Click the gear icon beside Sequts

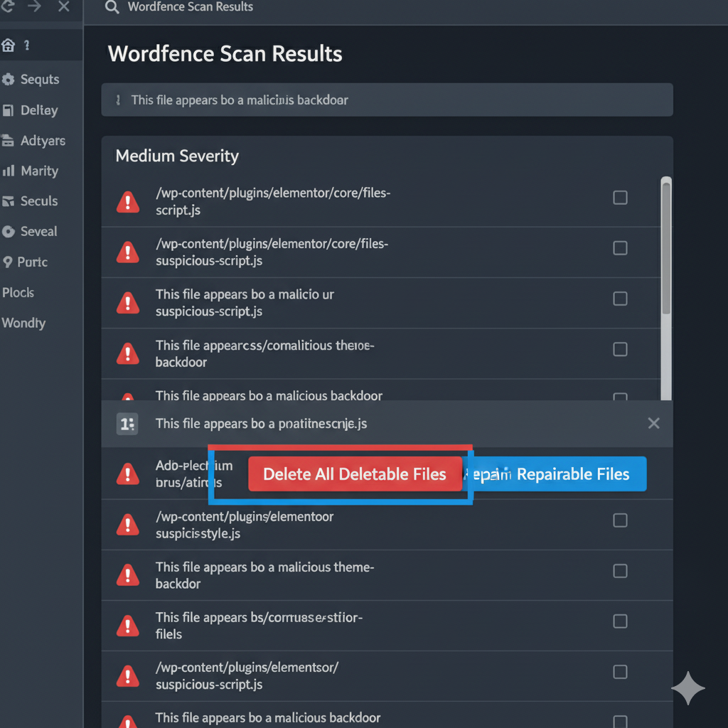(9, 80)
